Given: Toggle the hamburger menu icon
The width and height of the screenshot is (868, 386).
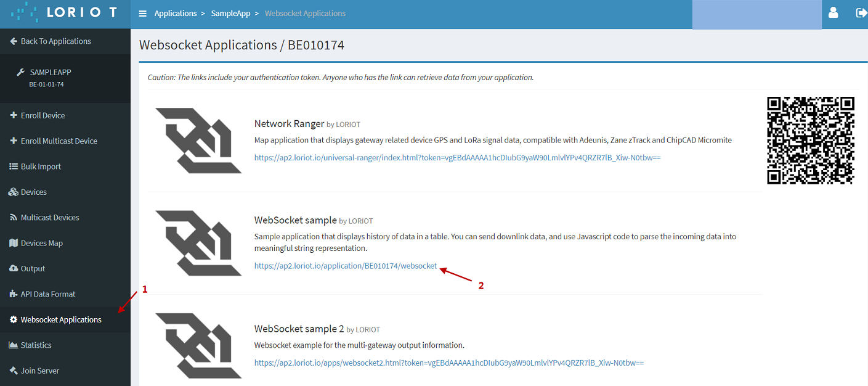Looking at the screenshot, I should [x=143, y=14].
